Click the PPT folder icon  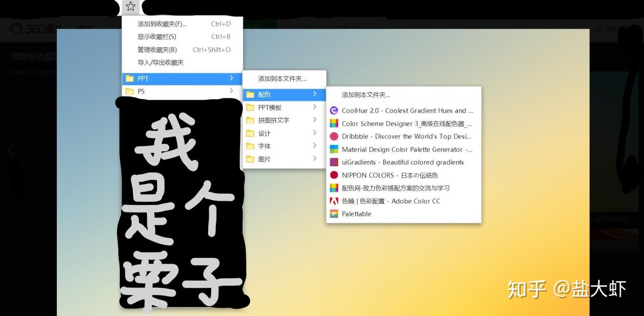coord(130,78)
